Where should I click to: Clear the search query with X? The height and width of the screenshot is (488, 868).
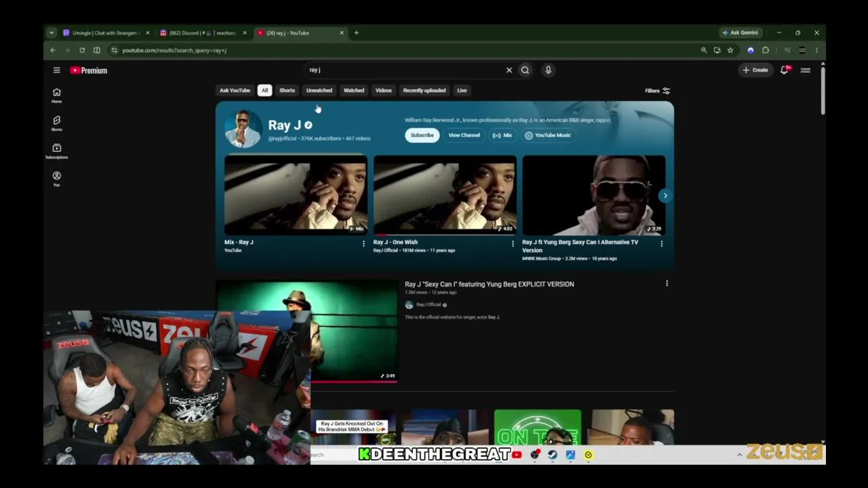click(509, 70)
